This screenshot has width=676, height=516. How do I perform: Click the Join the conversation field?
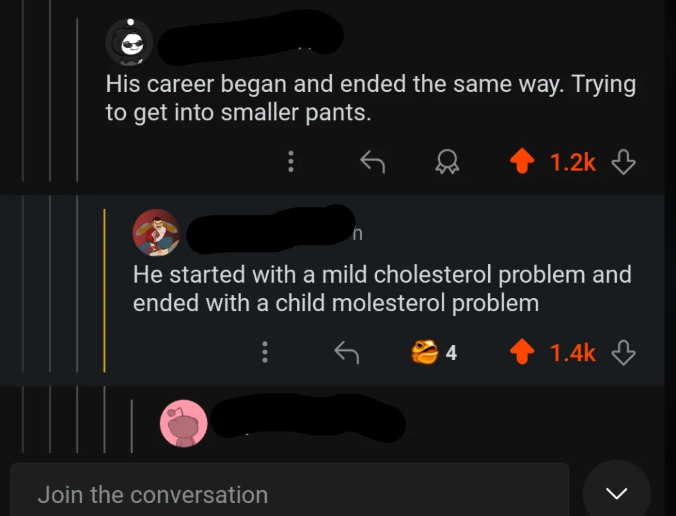tap(290, 494)
